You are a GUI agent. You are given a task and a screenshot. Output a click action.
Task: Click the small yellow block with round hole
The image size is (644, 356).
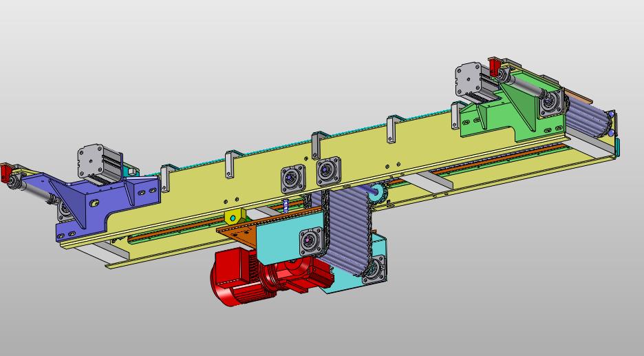point(235,217)
